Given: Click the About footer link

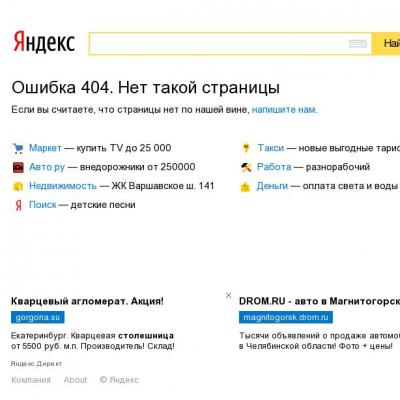Looking at the screenshot, I should 75,380.
